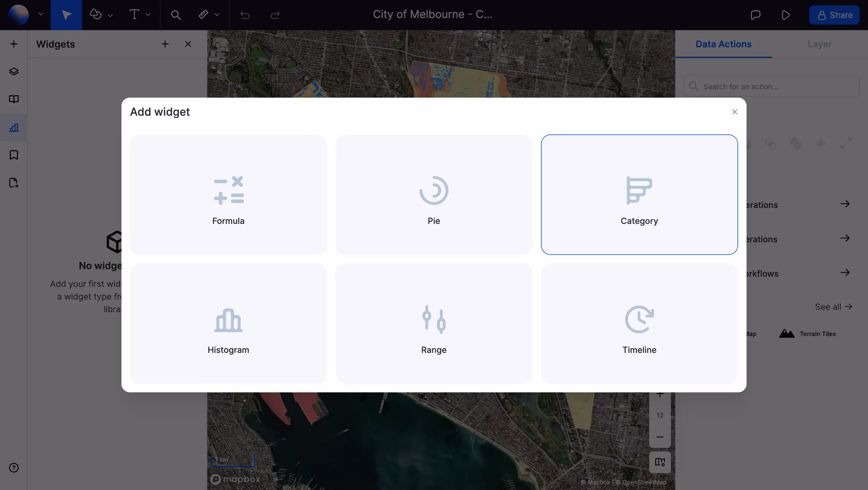Expand the measure tool dropdown
This screenshot has width=868, height=490.
coord(217,15)
